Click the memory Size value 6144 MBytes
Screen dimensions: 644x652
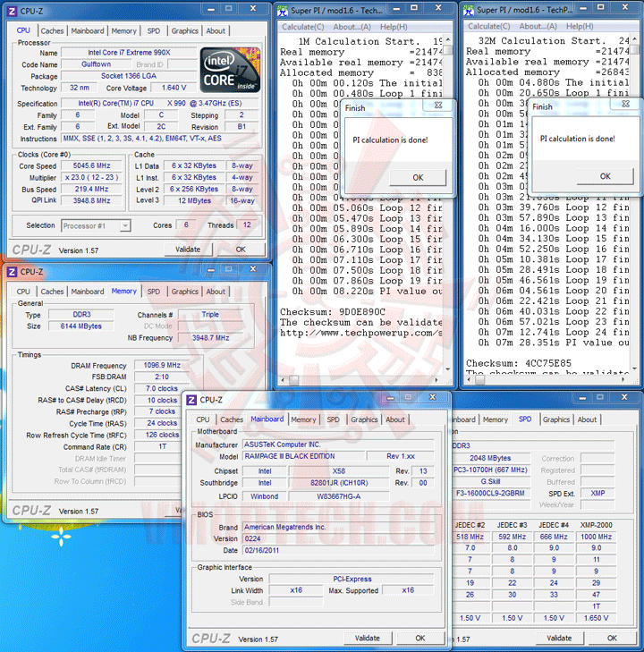coord(81,326)
